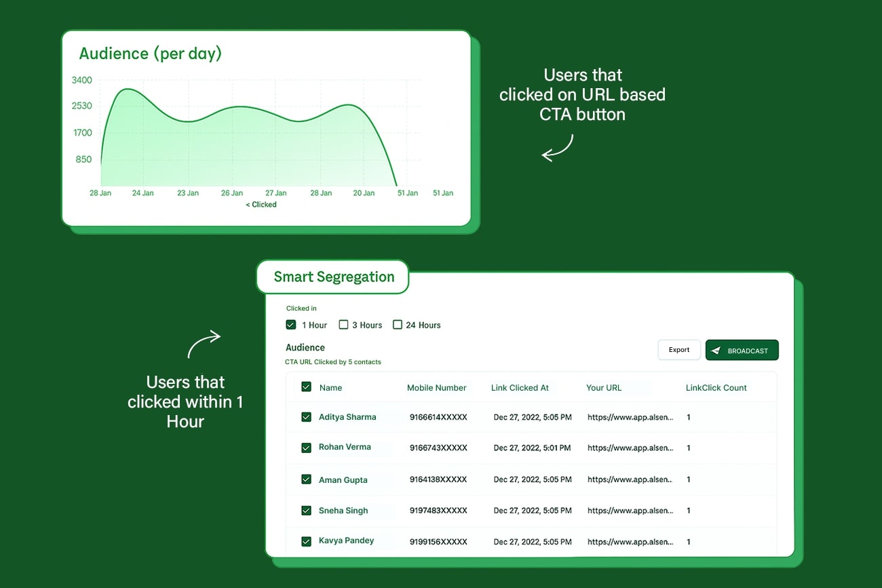Click the 51 Jan axis label on chart

click(x=407, y=193)
